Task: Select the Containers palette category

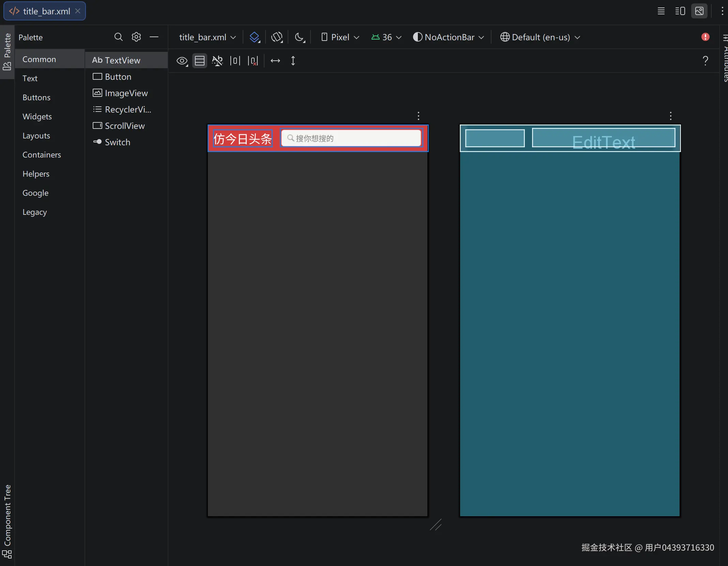Action: 42,155
